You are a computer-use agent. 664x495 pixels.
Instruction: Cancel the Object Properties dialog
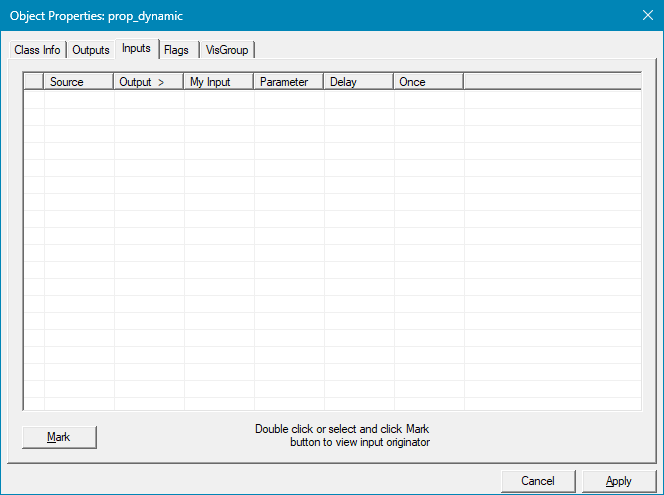pyautogui.click(x=538, y=481)
